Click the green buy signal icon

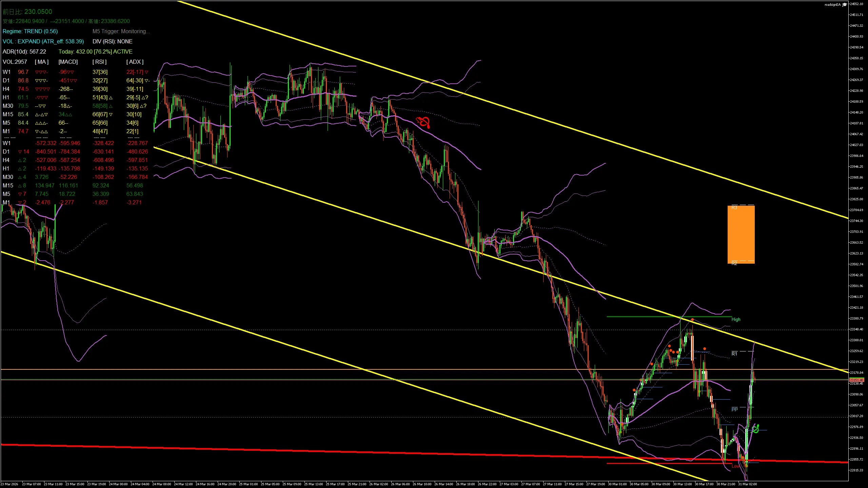click(x=756, y=429)
